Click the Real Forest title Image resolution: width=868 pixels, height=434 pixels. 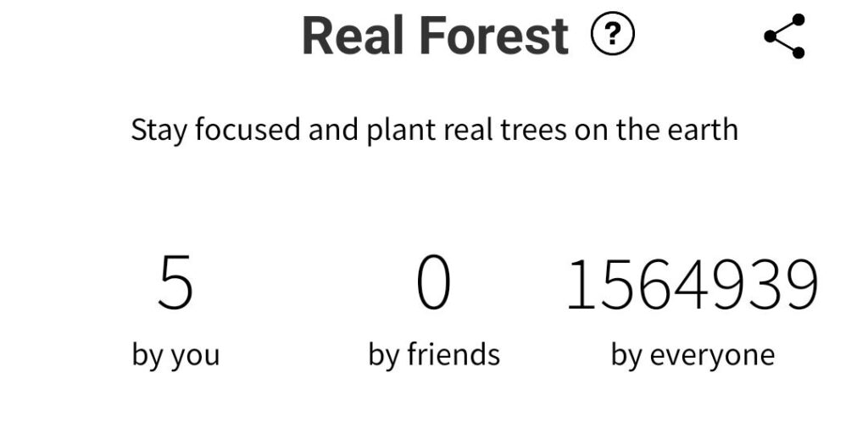(x=435, y=36)
